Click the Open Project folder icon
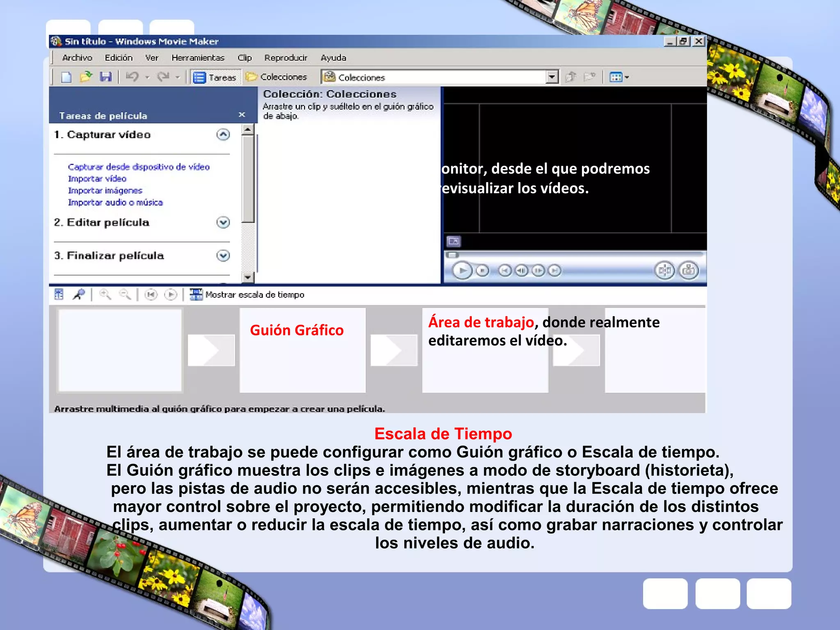This screenshot has height=630, width=840. pyautogui.click(x=86, y=77)
